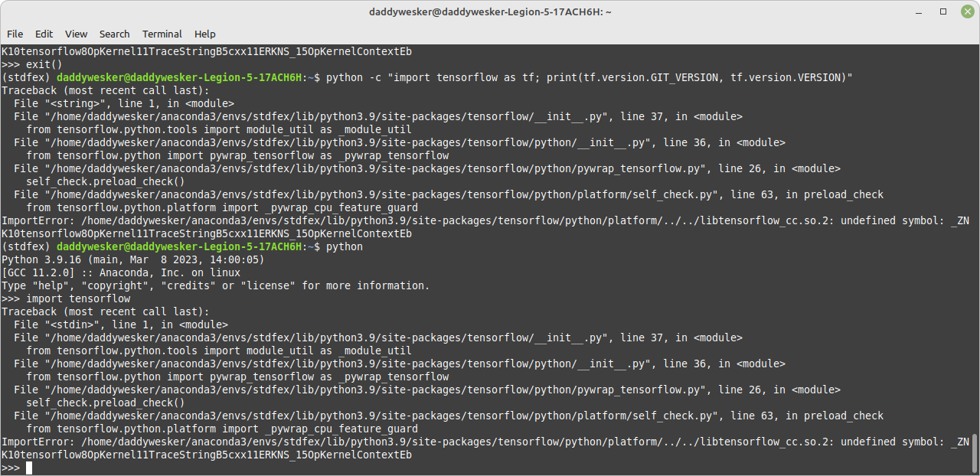Screen dimensions: 980x476
Task: Open the Help menu
Action: click(204, 34)
